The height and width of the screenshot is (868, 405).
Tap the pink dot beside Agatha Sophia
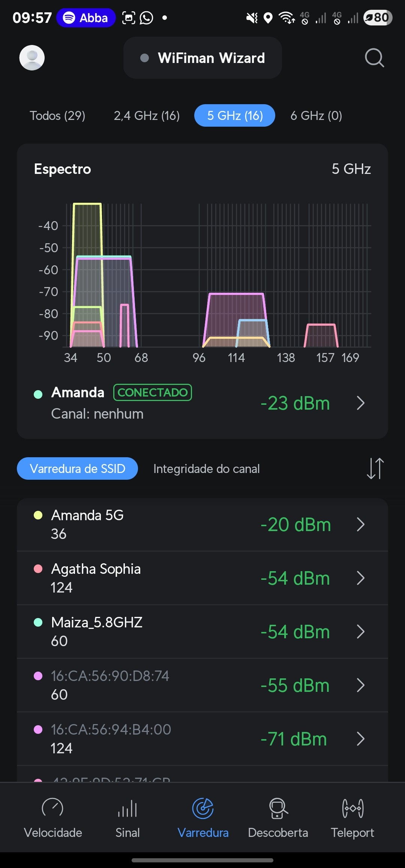point(38,569)
